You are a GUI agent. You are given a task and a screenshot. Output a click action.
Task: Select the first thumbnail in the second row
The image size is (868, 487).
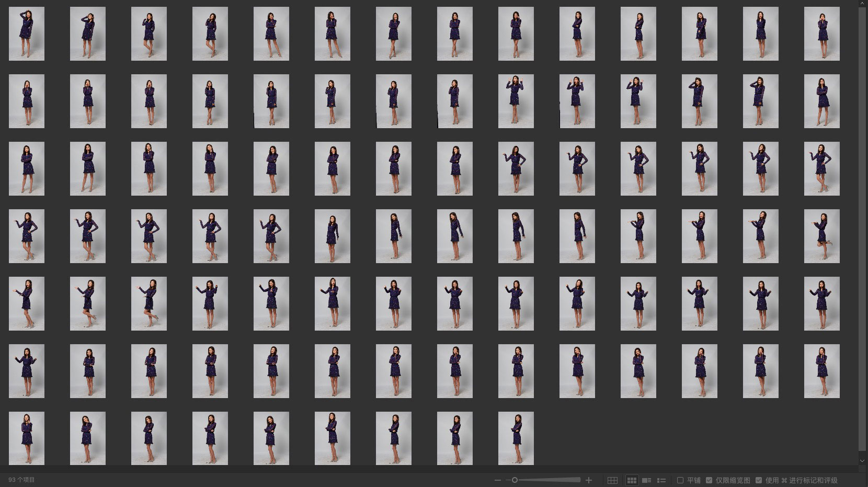27,101
